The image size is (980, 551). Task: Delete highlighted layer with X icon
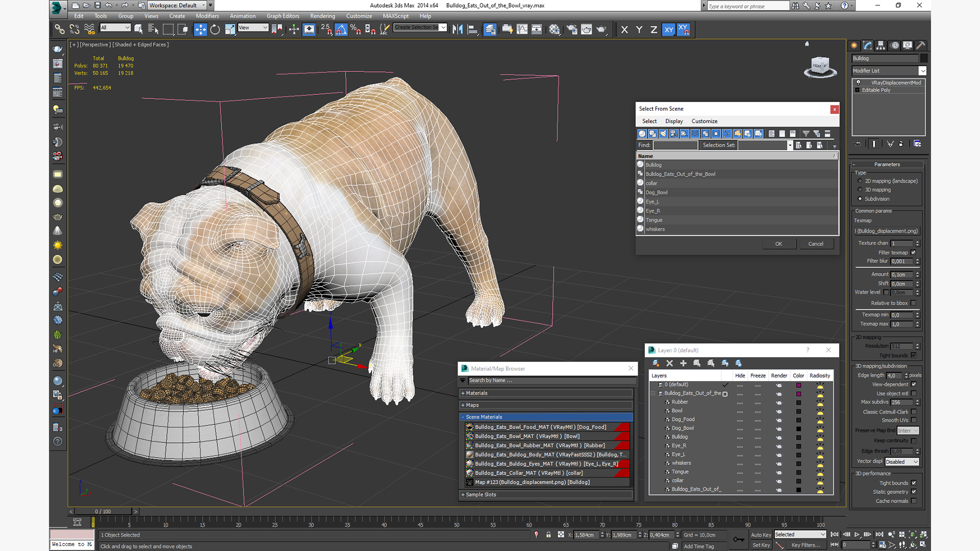click(670, 363)
